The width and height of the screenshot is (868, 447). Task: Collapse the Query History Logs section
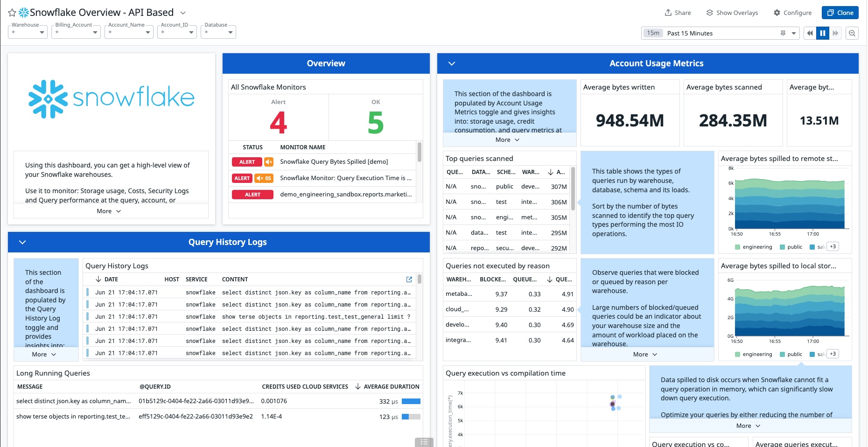(x=22, y=242)
